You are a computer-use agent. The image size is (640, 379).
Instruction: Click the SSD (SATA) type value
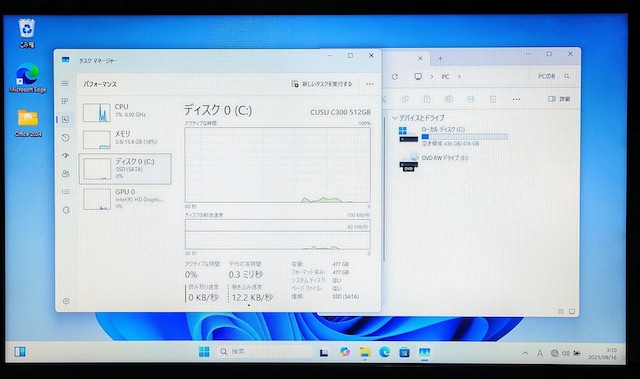click(346, 297)
